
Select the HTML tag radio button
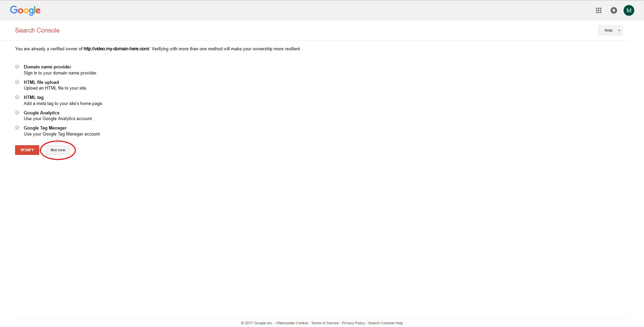click(17, 97)
